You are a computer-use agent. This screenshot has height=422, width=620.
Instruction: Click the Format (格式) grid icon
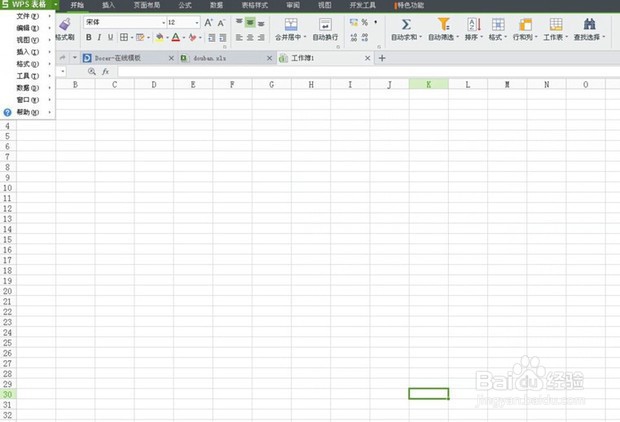(498, 25)
